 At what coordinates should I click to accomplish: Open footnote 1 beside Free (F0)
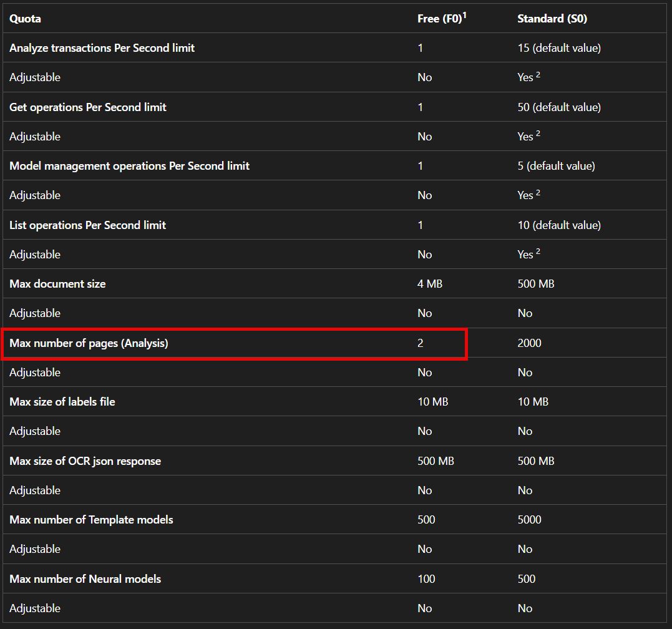(x=464, y=15)
